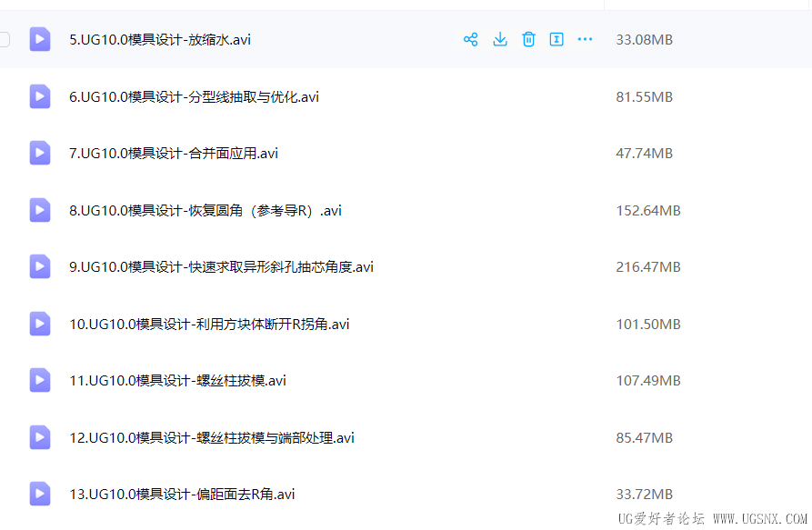The height and width of the screenshot is (530, 812).
Task: Open file 13.UG10.0模具设计-偏距面去R角.avi
Action: 182,495
